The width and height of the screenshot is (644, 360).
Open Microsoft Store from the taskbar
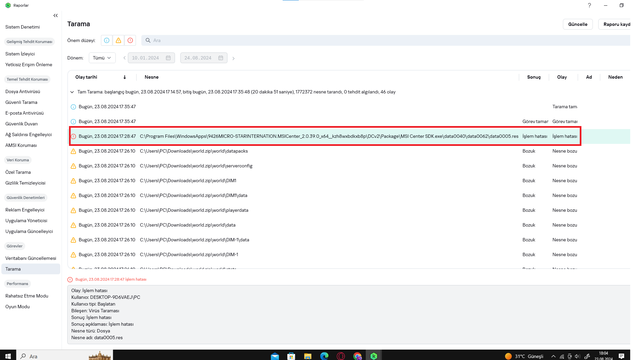pos(291,356)
